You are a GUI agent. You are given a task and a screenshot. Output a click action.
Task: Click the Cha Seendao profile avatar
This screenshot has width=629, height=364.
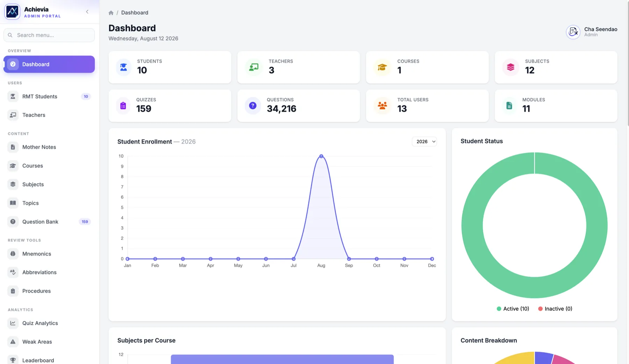coord(573,32)
